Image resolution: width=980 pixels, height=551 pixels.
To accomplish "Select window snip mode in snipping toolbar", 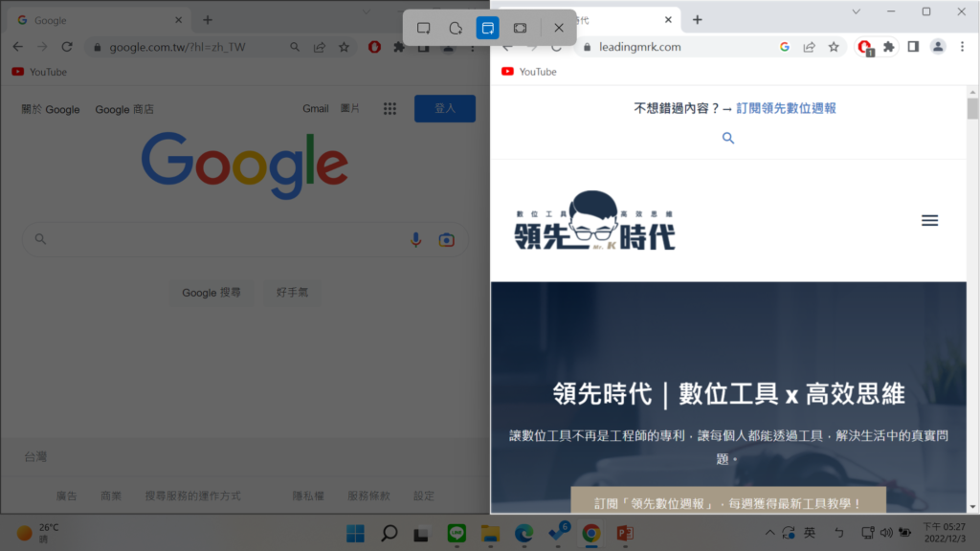I will (x=487, y=28).
